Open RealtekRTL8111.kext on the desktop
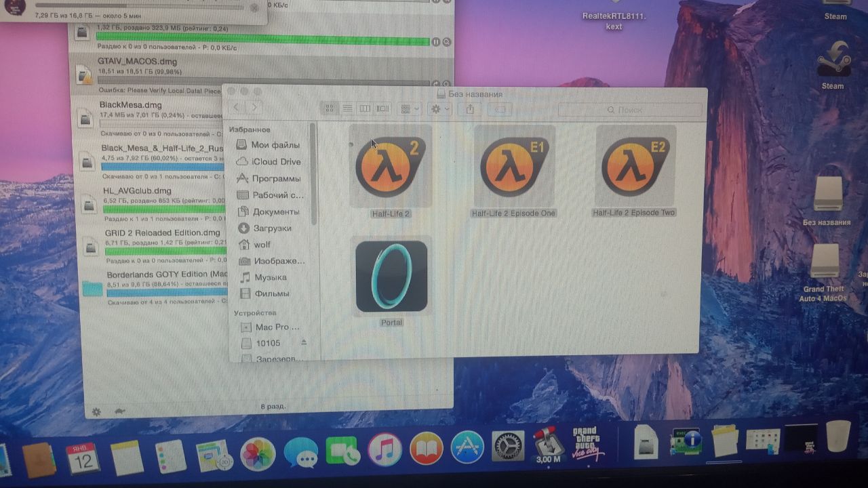 tap(613, 16)
